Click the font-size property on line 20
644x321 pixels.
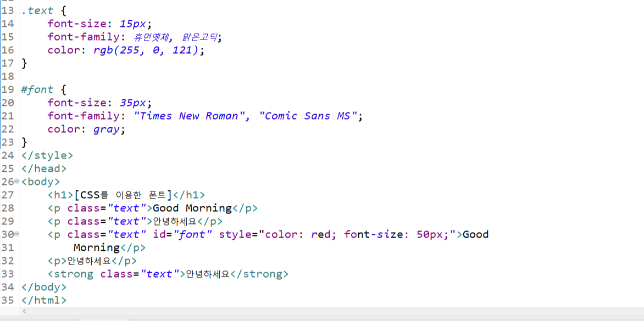(x=77, y=103)
